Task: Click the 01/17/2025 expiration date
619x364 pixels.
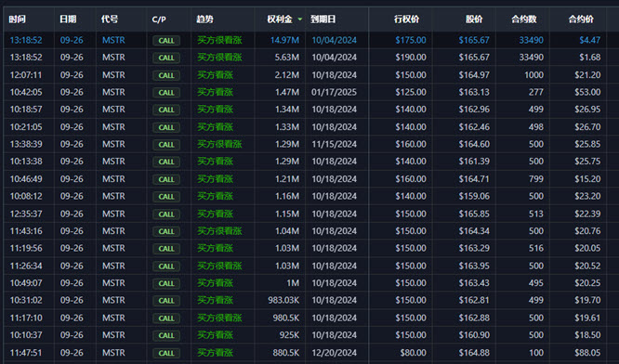Action: 334,92
